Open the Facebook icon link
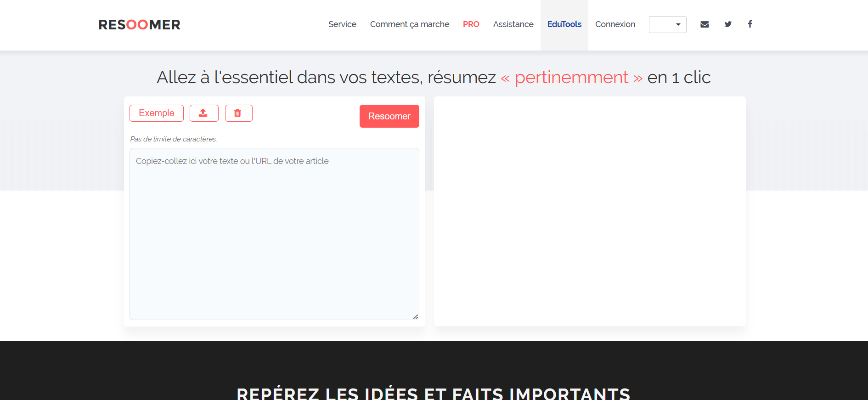Screen dimensions: 868x400 point(750,24)
